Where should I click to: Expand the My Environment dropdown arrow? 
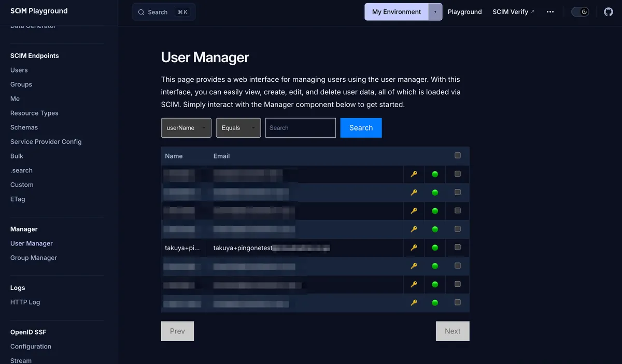click(x=435, y=11)
